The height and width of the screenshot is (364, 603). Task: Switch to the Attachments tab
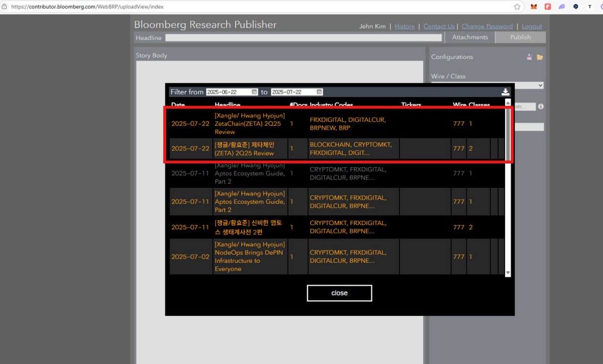click(470, 37)
